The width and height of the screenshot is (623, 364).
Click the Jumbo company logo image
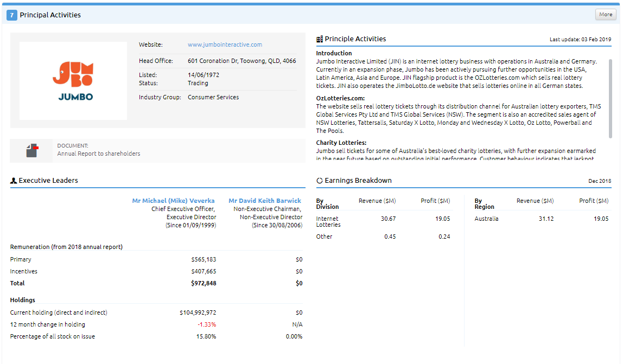(73, 81)
